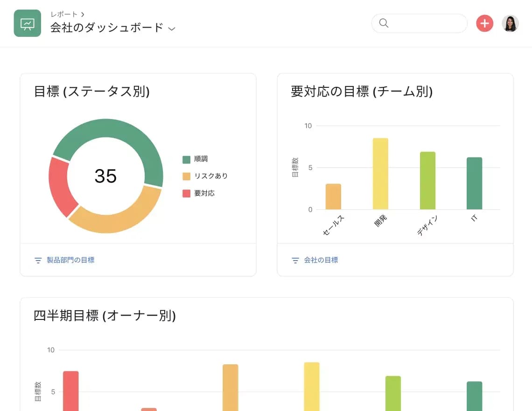Open the レポート breadcrumb link

coord(64,14)
